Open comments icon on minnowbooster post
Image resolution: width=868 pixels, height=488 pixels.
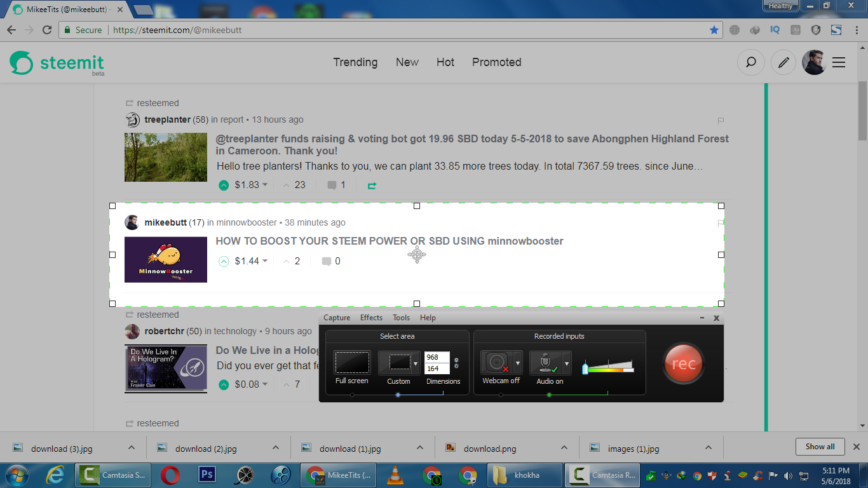pyautogui.click(x=327, y=261)
